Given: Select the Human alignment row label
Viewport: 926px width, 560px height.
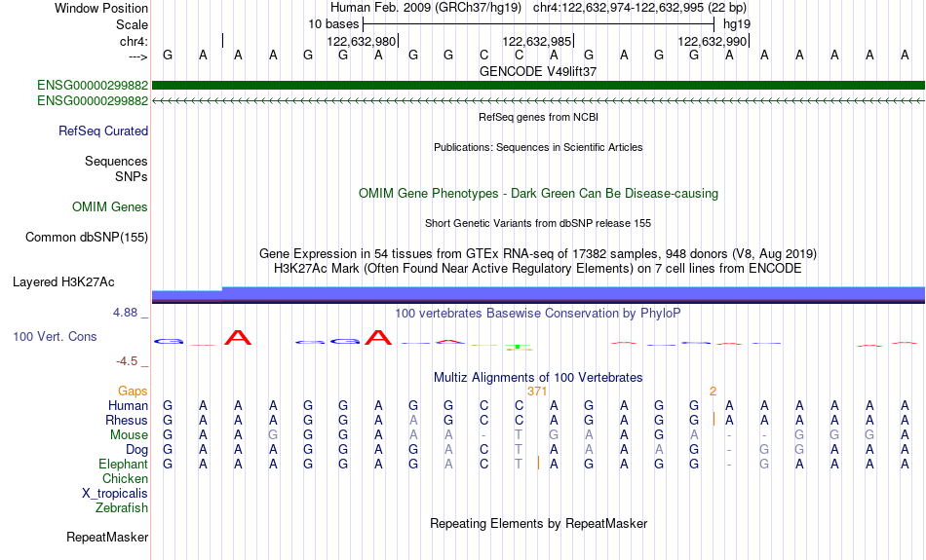Looking at the screenshot, I should coord(128,405).
